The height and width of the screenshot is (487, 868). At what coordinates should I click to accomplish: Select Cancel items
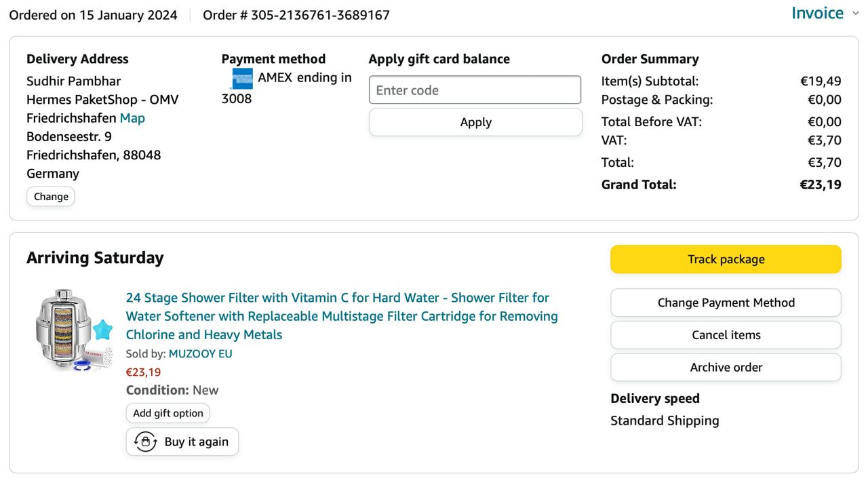726,335
